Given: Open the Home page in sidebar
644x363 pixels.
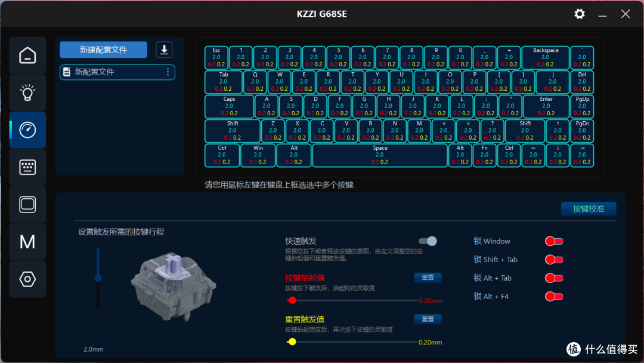Looking at the screenshot, I should tap(27, 55).
